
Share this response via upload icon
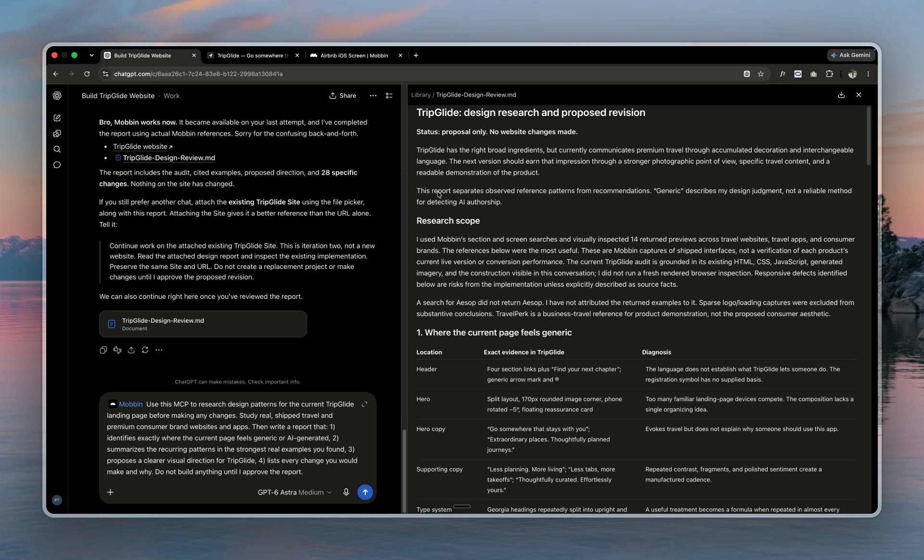click(131, 350)
